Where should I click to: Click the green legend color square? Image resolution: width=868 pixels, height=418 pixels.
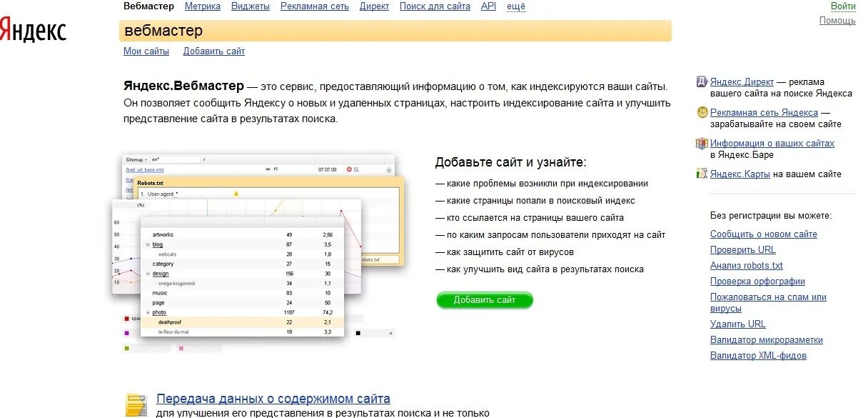pyautogui.click(x=126, y=348)
